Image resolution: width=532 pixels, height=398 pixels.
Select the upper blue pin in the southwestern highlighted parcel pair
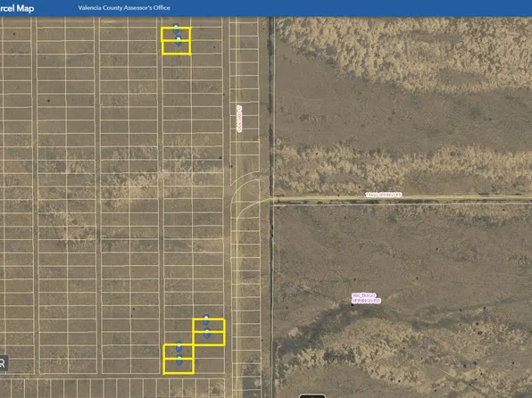point(179,346)
